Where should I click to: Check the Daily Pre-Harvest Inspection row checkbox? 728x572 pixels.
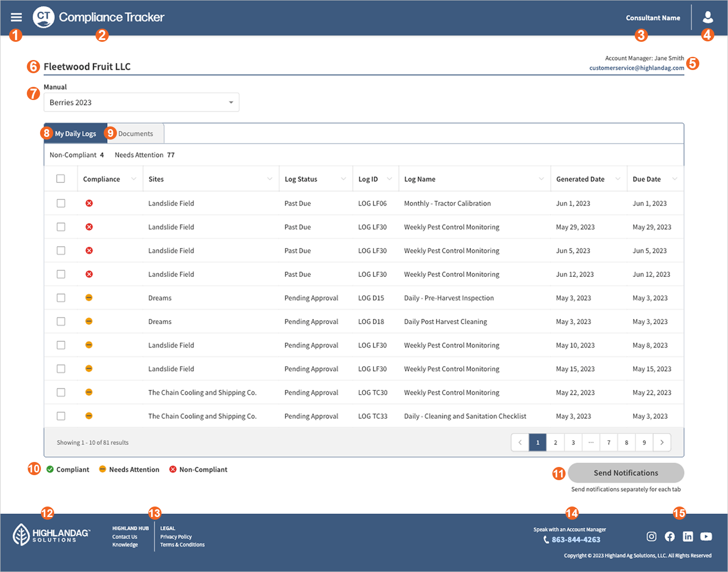point(61,298)
